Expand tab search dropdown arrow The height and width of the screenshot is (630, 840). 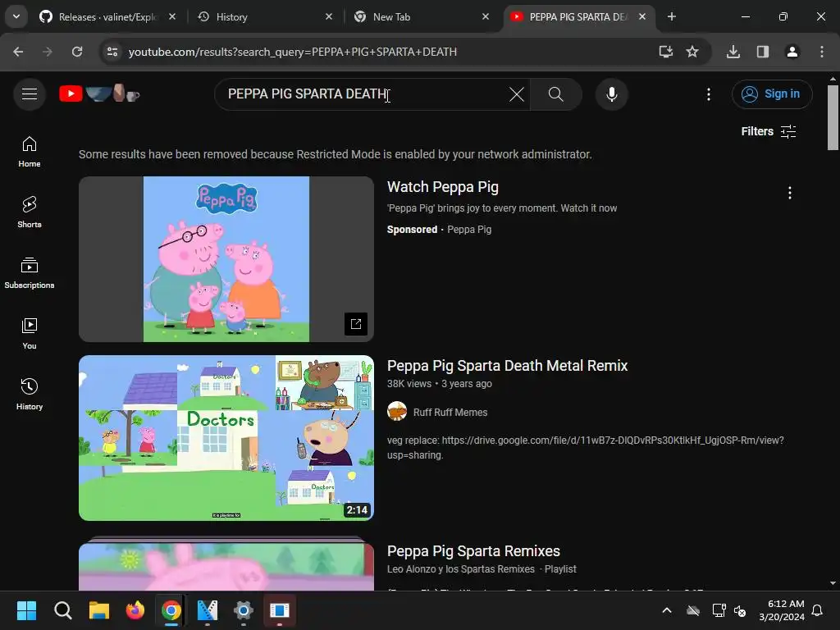(x=16, y=16)
